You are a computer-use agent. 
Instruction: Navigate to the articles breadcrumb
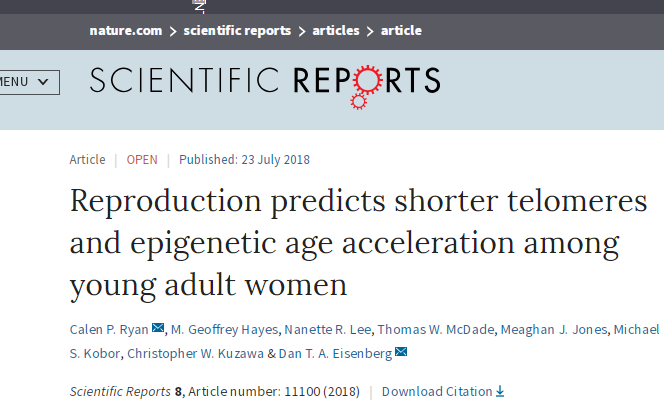click(336, 30)
